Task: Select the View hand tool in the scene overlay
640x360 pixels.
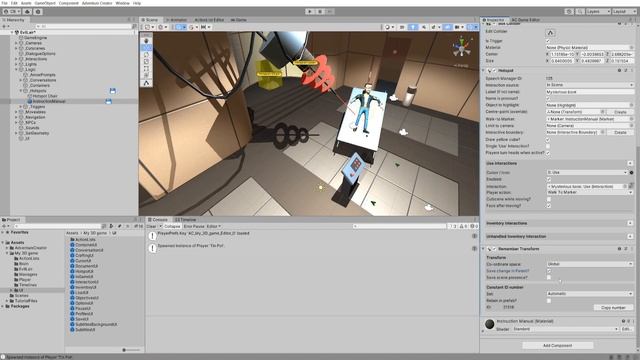Action: click(147, 41)
